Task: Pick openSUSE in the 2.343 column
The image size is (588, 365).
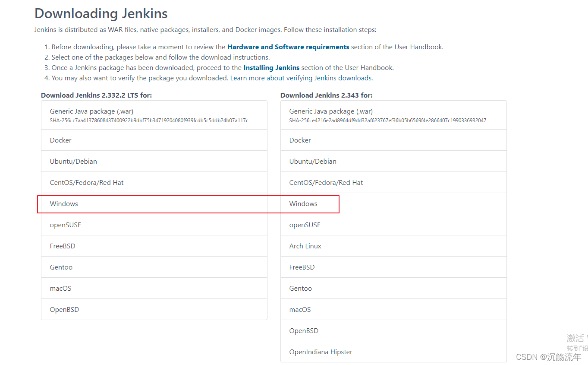Action: pos(393,225)
